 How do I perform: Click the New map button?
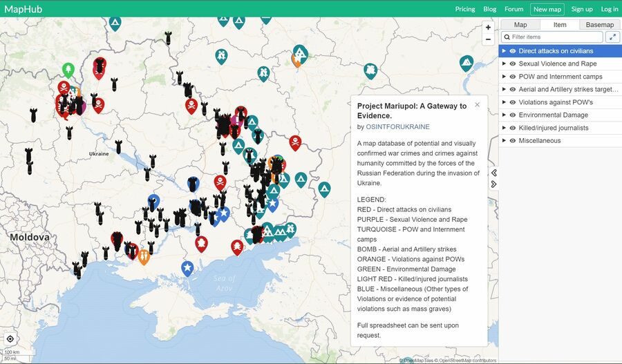click(x=547, y=9)
